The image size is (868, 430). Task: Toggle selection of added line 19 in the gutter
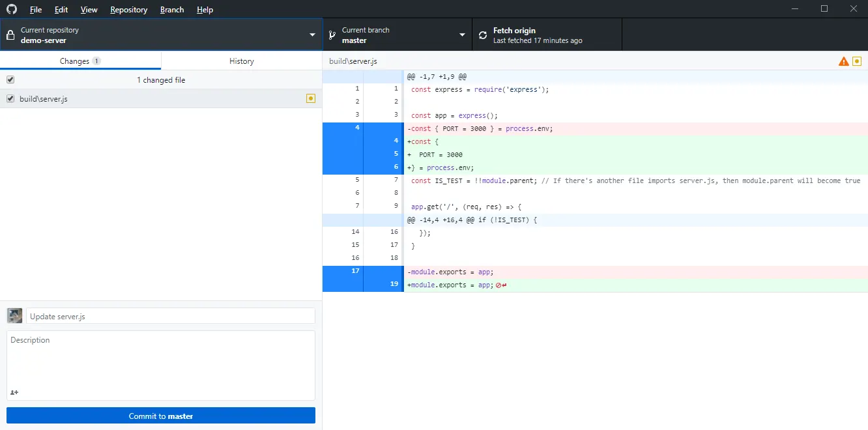click(383, 285)
